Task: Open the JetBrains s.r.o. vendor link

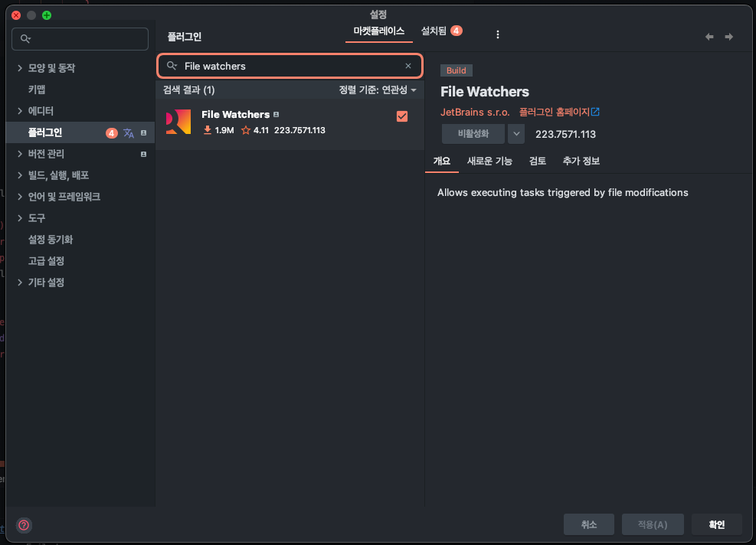Action: tap(475, 112)
